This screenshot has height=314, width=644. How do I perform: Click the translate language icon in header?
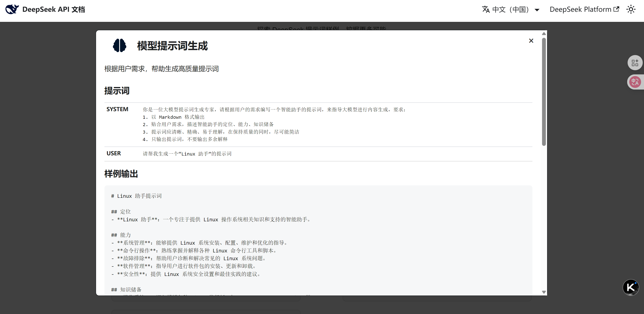(x=486, y=9)
